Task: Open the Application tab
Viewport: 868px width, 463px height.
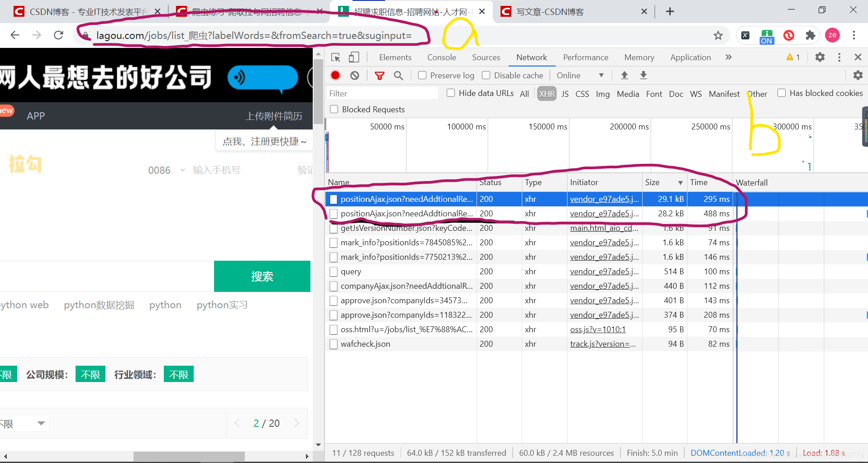Action: [691, 57]
